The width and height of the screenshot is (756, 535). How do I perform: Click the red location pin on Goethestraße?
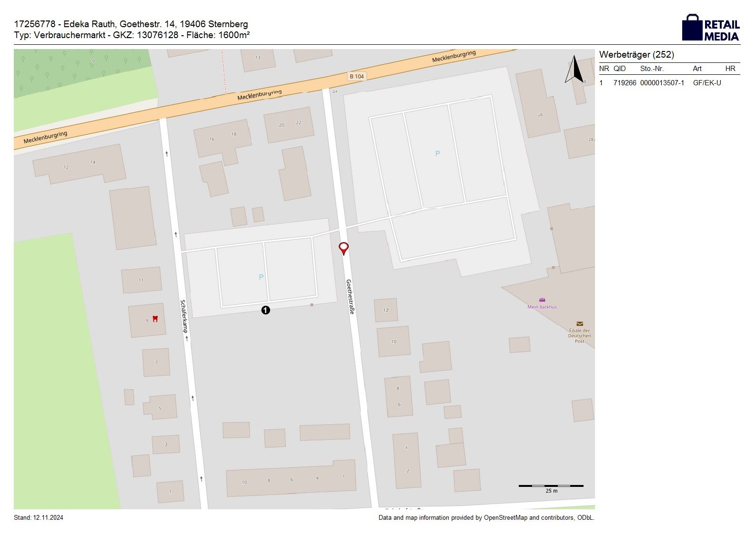(343, 248)
